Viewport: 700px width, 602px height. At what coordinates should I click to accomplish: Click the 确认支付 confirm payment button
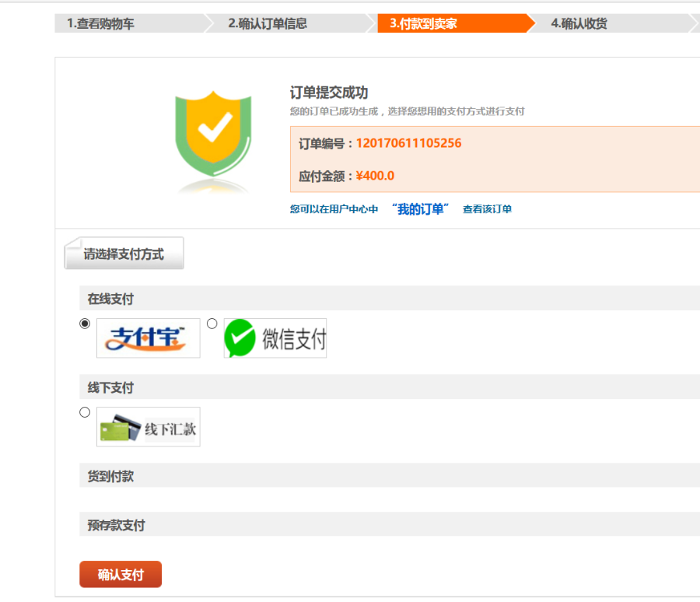point(120,574)
